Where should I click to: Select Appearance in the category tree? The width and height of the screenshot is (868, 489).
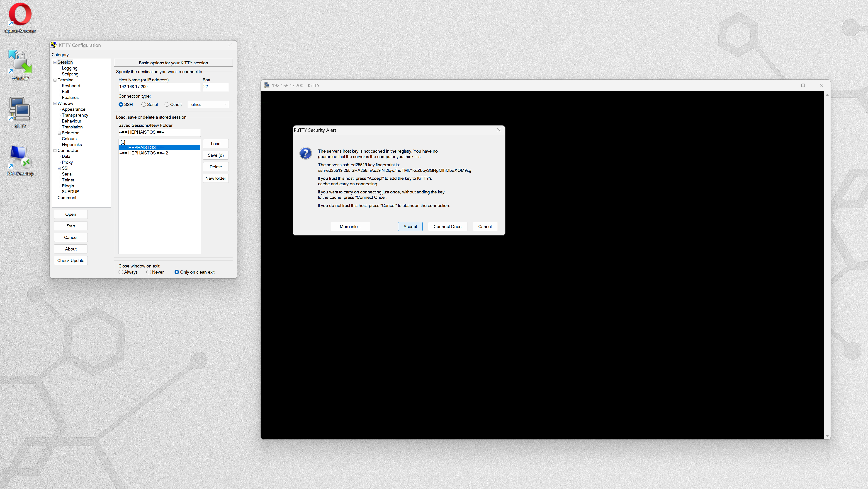73,109
